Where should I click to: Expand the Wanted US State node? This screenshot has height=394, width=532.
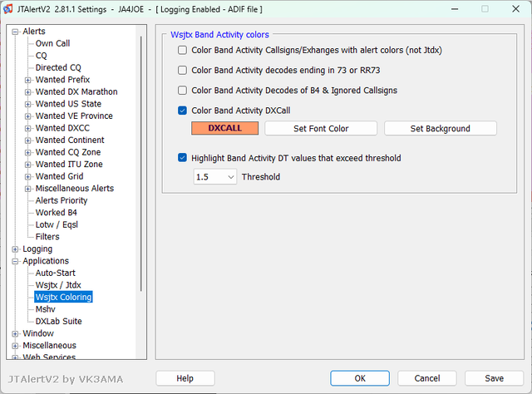pyautogui.click(x=27, y=104)
